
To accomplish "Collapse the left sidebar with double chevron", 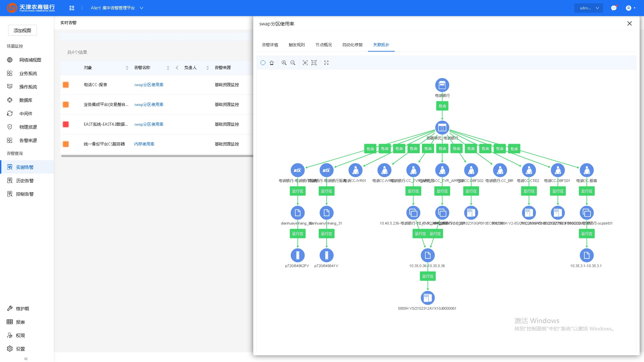I will pos(26,359).
